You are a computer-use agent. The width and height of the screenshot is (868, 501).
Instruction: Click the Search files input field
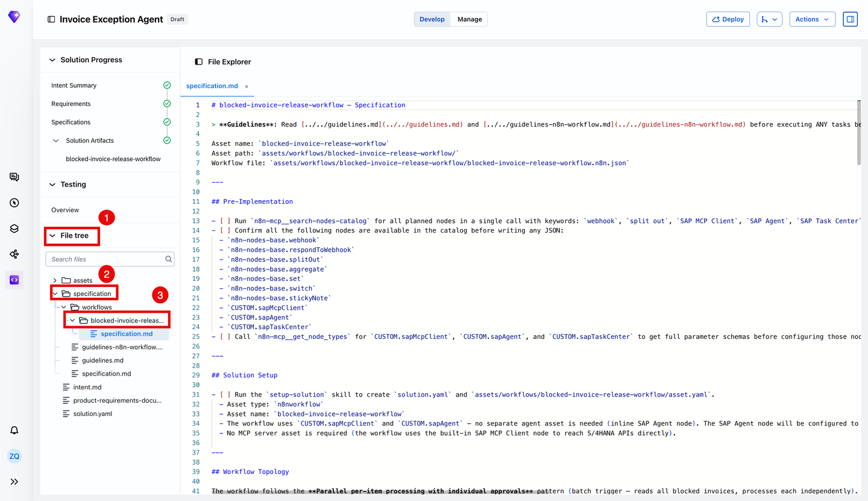(x=110, y=259)
